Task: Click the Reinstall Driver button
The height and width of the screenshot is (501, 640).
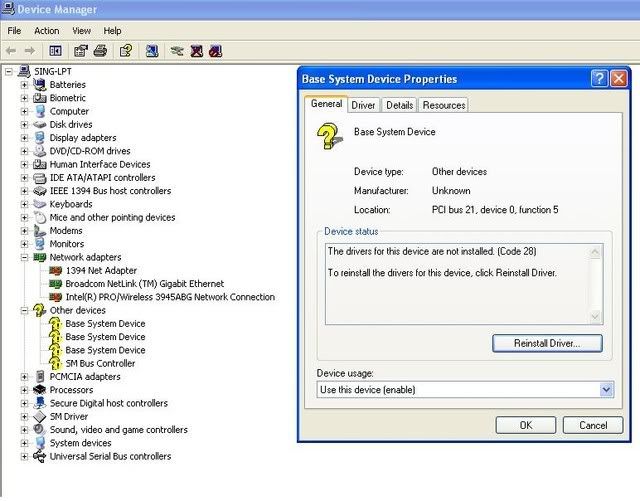Action: pyautogui.click(x=547, y=343)
